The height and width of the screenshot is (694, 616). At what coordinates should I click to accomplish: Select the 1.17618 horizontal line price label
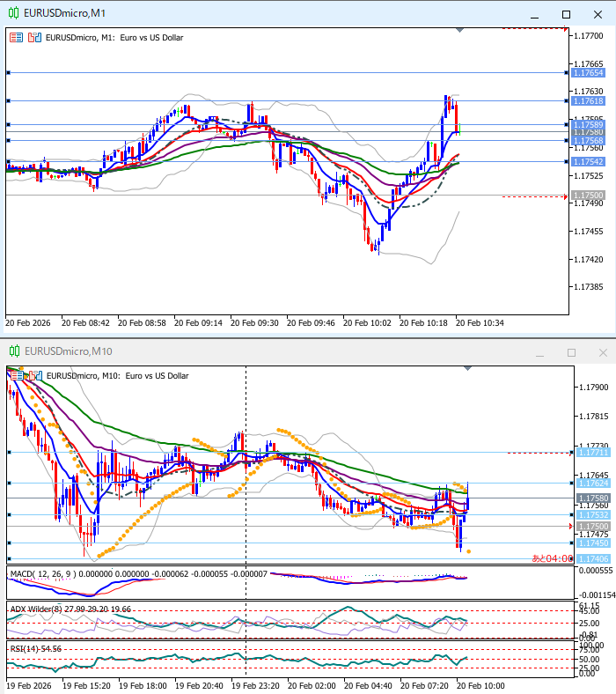pos(587,102)
